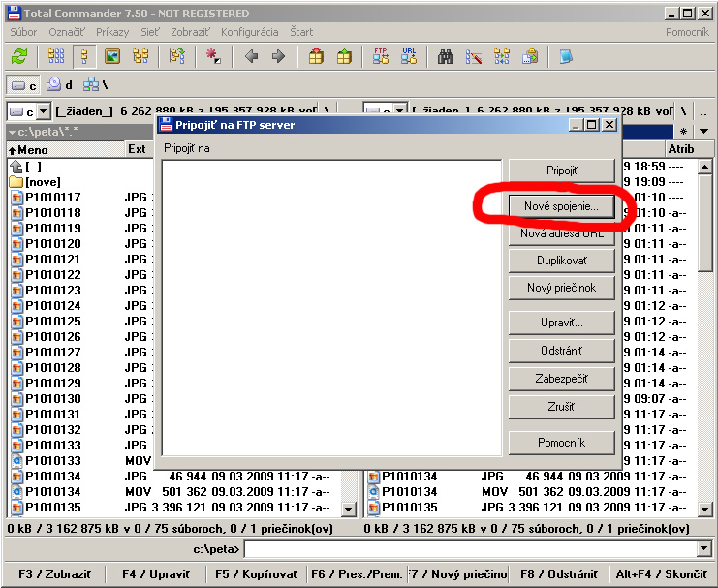Click left panel scrollbar down arrow
718x588 pixels.
click(349, 508)
